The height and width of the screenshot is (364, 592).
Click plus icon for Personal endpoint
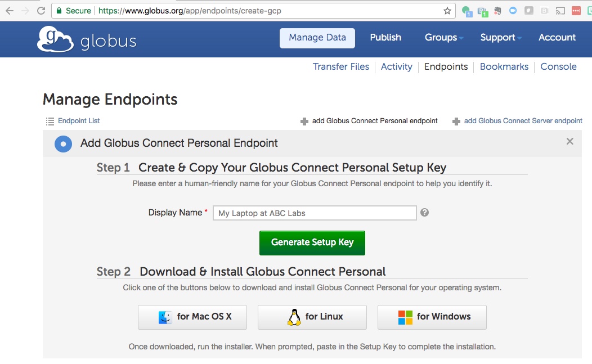pos(304,121)
